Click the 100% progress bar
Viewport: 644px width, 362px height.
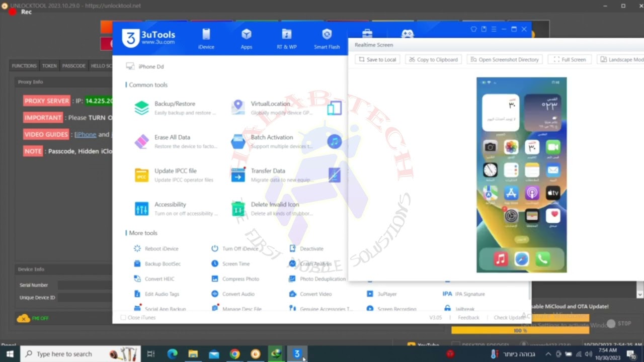point(520,330)
